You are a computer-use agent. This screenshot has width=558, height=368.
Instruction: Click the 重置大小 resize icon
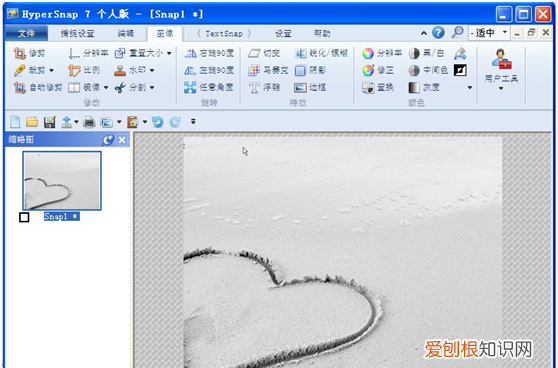click(120, 53)
